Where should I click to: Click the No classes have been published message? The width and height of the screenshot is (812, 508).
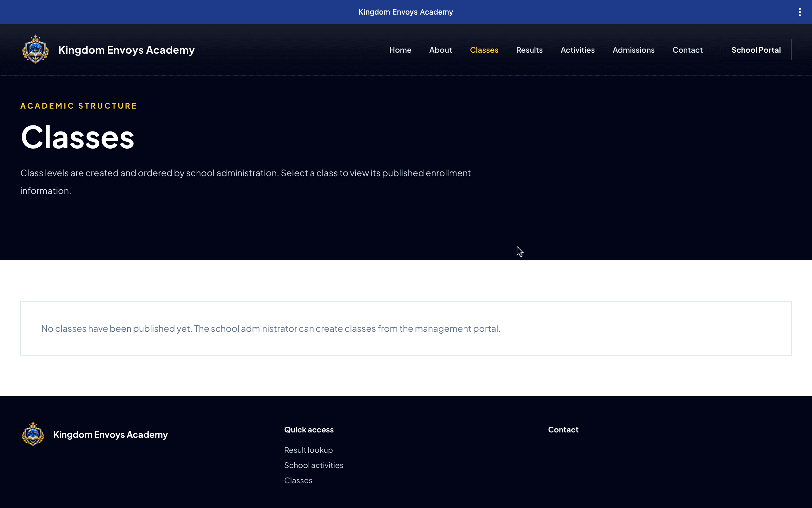[271, 329]
